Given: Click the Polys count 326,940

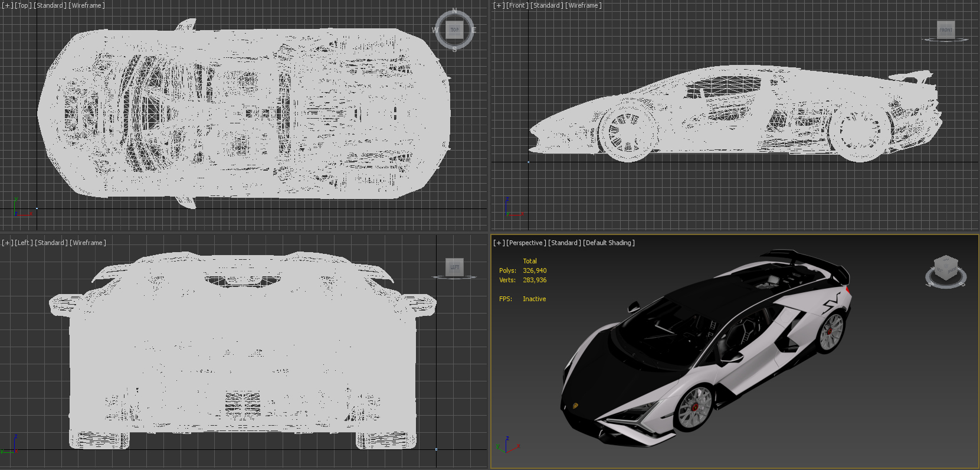Looking at the screenshot, I should click(535, 270).
